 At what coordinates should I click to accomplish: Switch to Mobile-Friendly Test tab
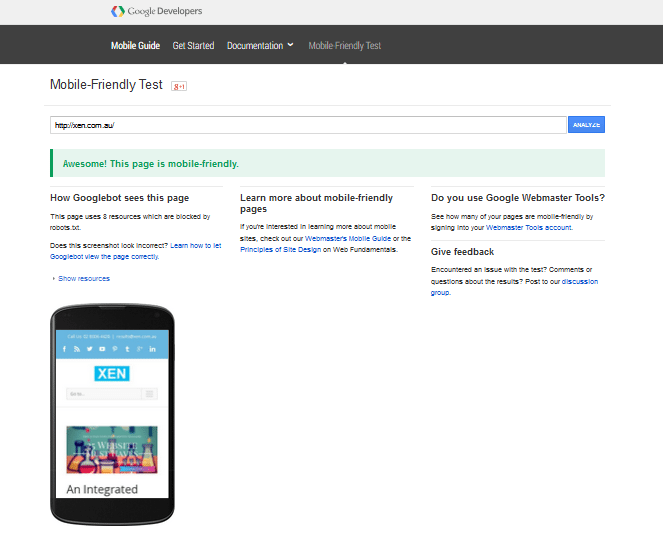point(344,45)
